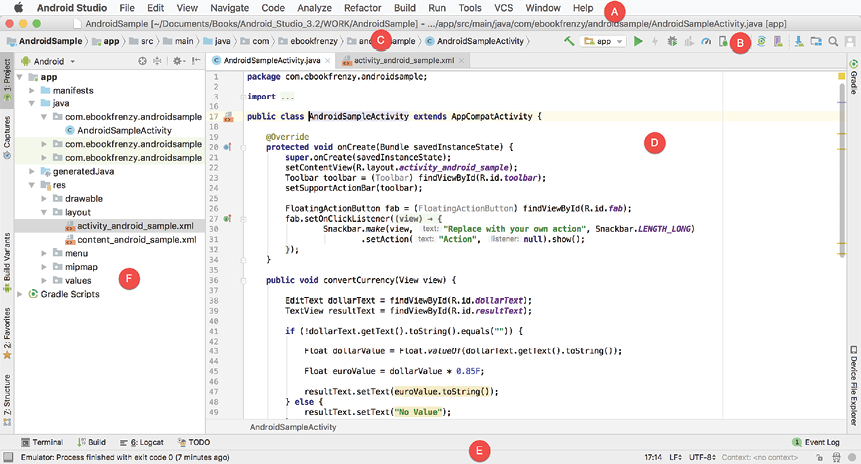The height and width of the screenshot is (464, 861).
Task: Expand the drawable folder
Action: coord(44,199)
